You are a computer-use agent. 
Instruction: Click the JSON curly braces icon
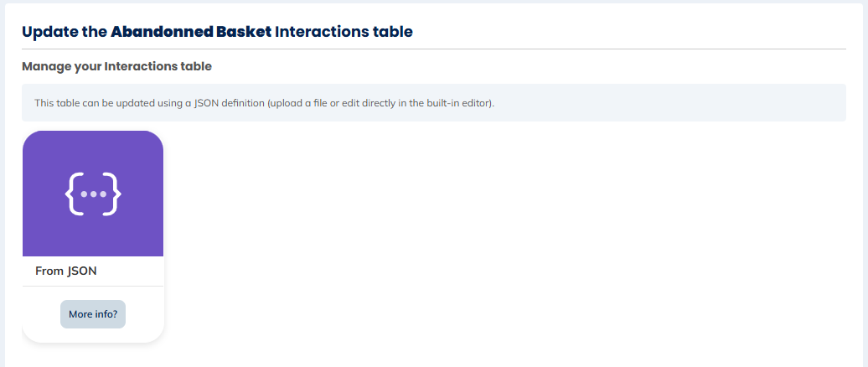93,194
